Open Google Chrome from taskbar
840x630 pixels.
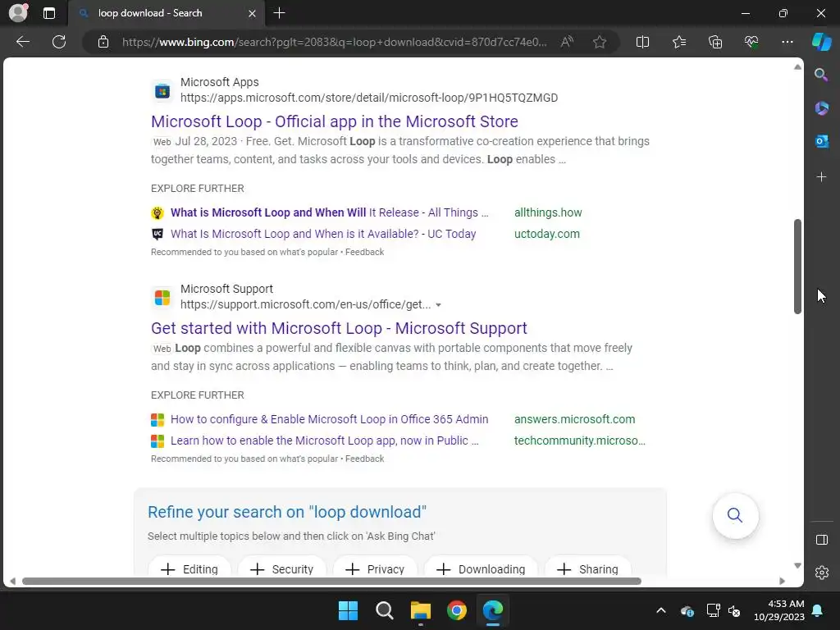click(456, 610)
